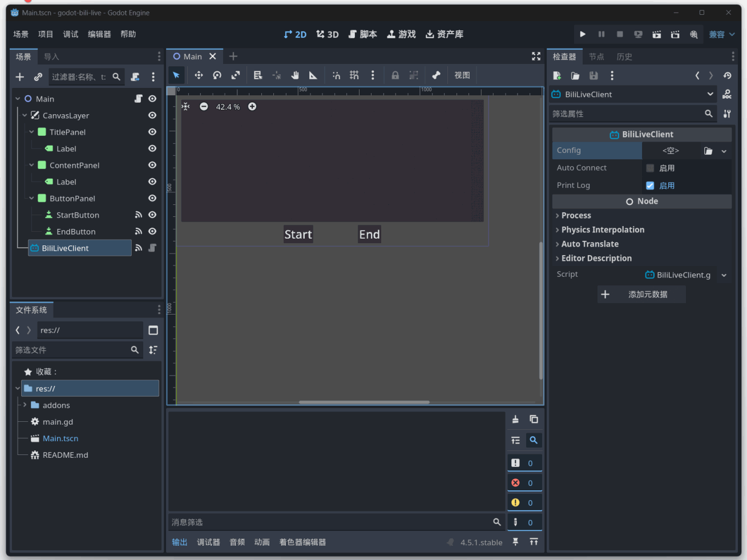This screenshot has width=747, height=560.
Task: Load an existing resource in inspector
Action: pos(575,75)
